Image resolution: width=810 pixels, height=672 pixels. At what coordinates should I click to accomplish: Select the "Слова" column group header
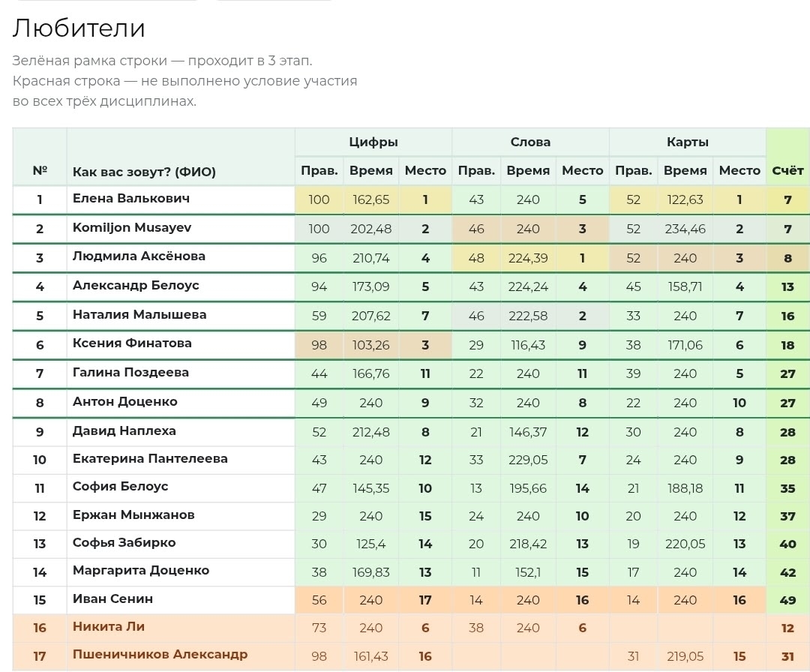point(530,142)
